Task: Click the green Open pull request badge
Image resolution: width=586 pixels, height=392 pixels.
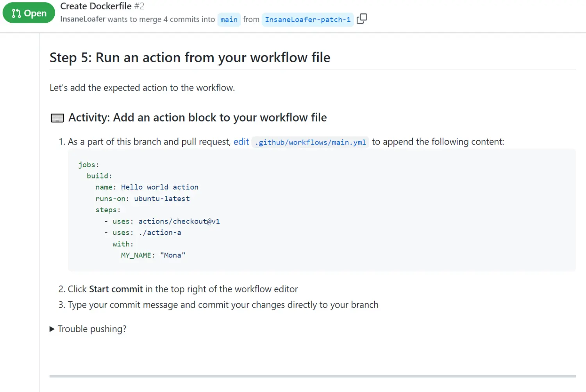Action: click(29, 13)
